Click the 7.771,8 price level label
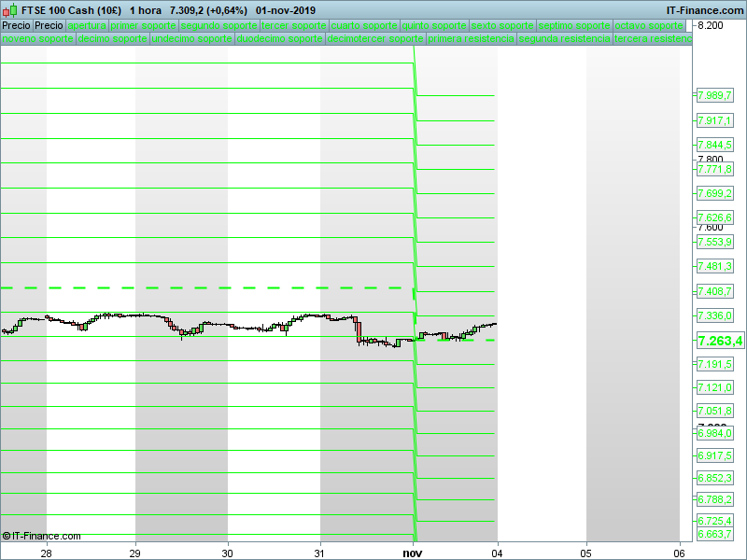Viewport: 747px width, 560px height. (x=714, y=169)
